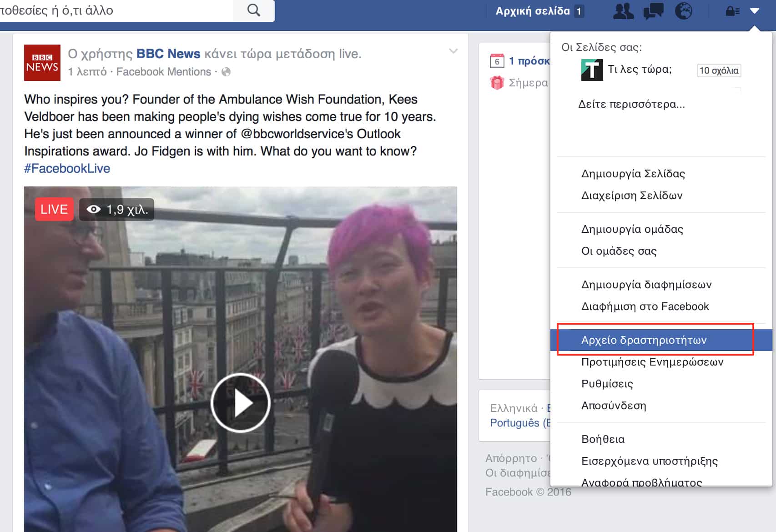Open the notifications globe icon
Viewport: 776px width, 532px height.
pyautogui.click(x=683, y=10)
